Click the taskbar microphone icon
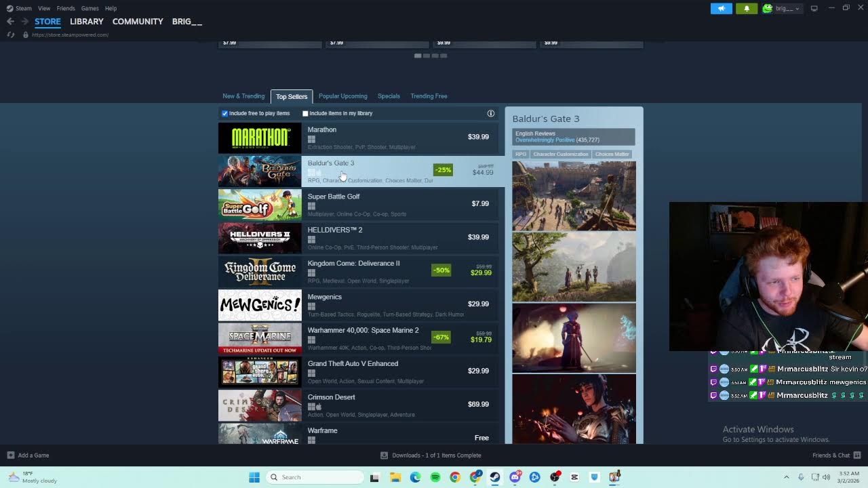This screenshot has height=488, width=868. (801, 477)
